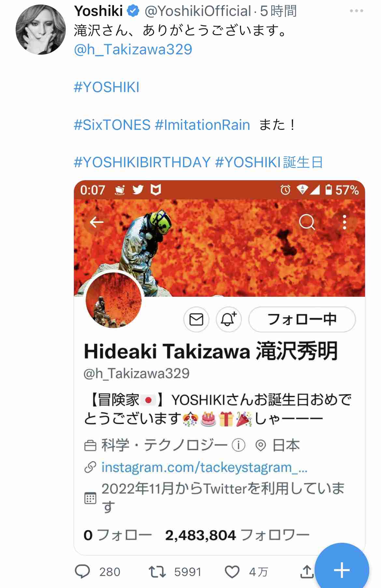Tap the back arrow in embedded screenshot
This screenshot has width=381, height=588.
coord(97,222)
